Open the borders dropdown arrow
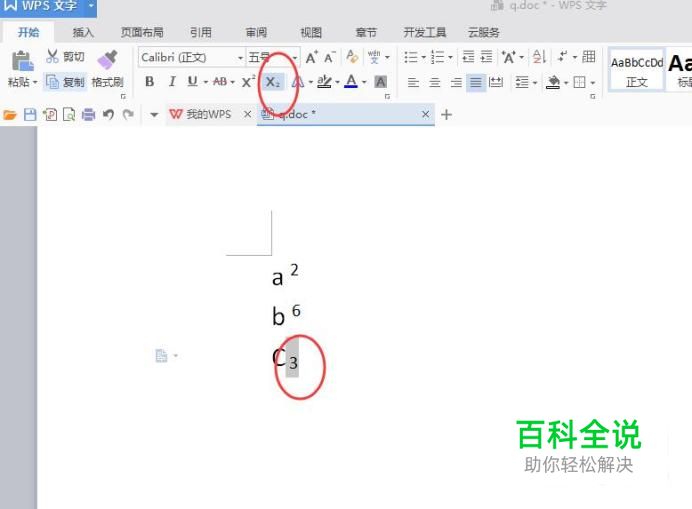The image size is (692, 509). point(592,83)
